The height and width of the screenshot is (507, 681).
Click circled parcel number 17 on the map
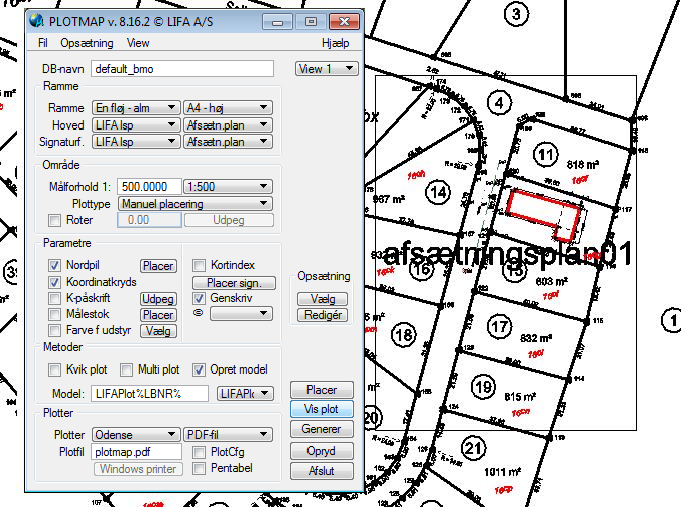pyautogui.click(x=499, y=326)
